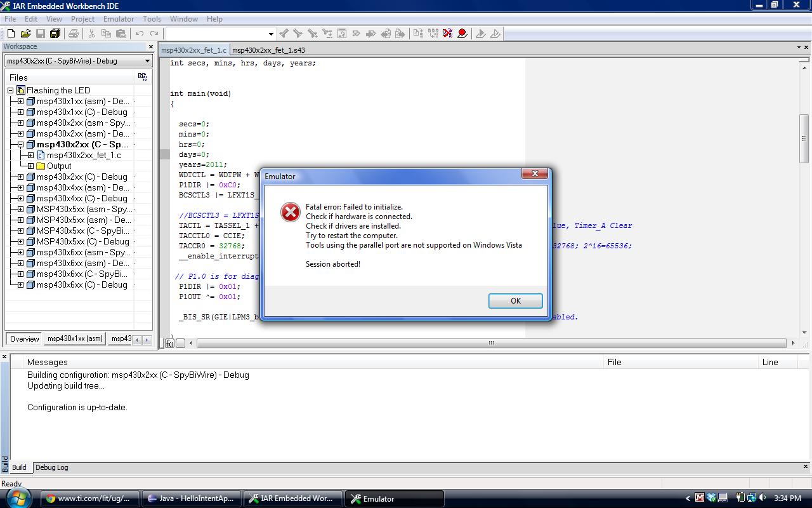Open the quick search combo box dropdown
This screenshot has height=508, width=812.
click(271, 34)
